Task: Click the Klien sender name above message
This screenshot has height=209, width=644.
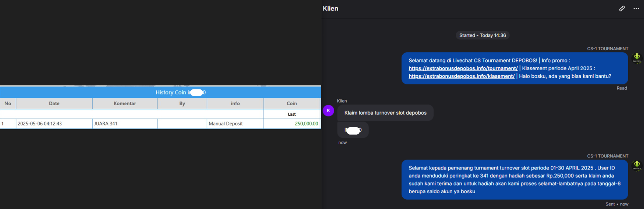Action: click(x=342, y=101)
